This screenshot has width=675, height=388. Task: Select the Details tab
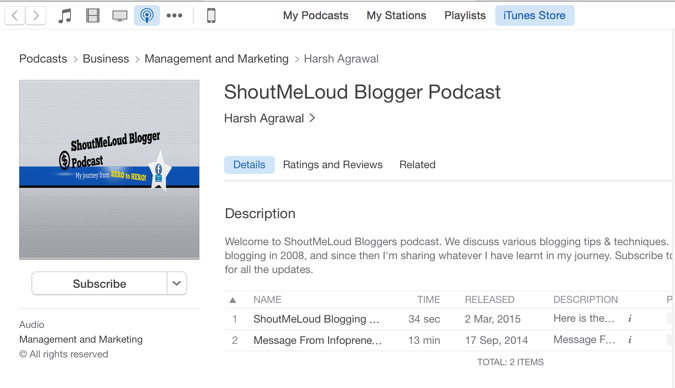coord(249,165)
